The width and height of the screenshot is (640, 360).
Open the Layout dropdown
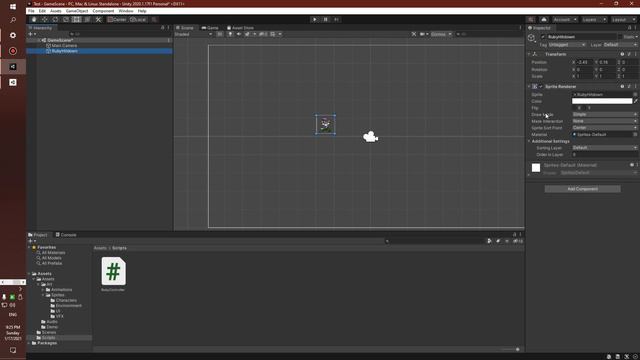[x=623, y=20]
